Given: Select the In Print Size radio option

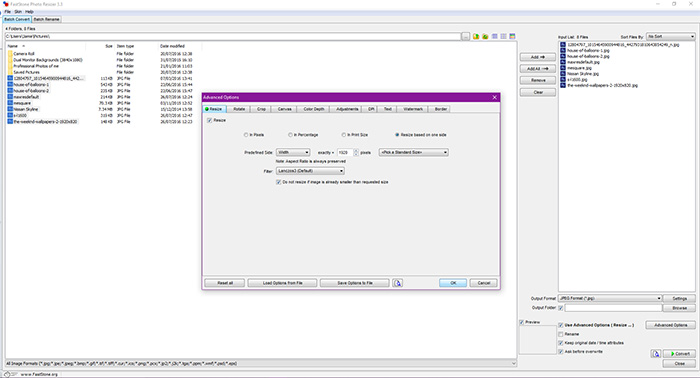Looking at the screenshot, I should click(x=343, y=135).
